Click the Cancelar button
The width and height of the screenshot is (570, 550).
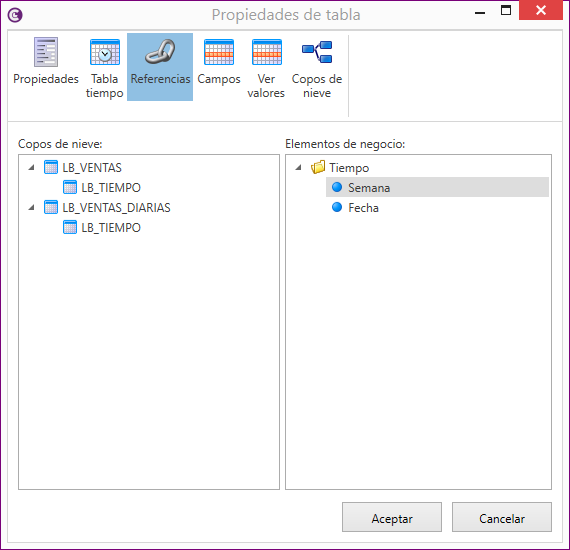(502, 517)
